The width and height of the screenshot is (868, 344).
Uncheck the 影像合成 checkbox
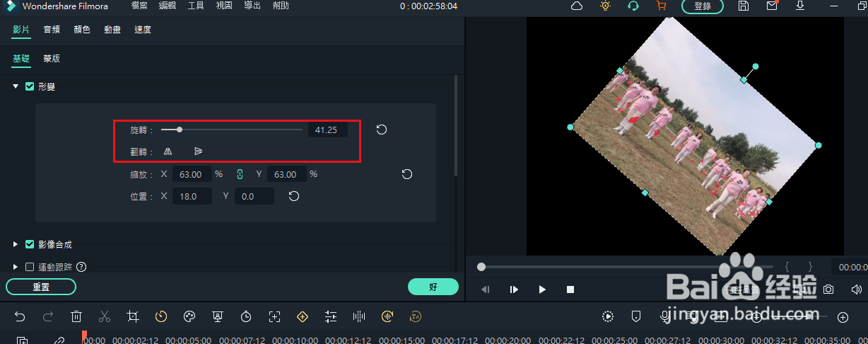coord(30,244)
